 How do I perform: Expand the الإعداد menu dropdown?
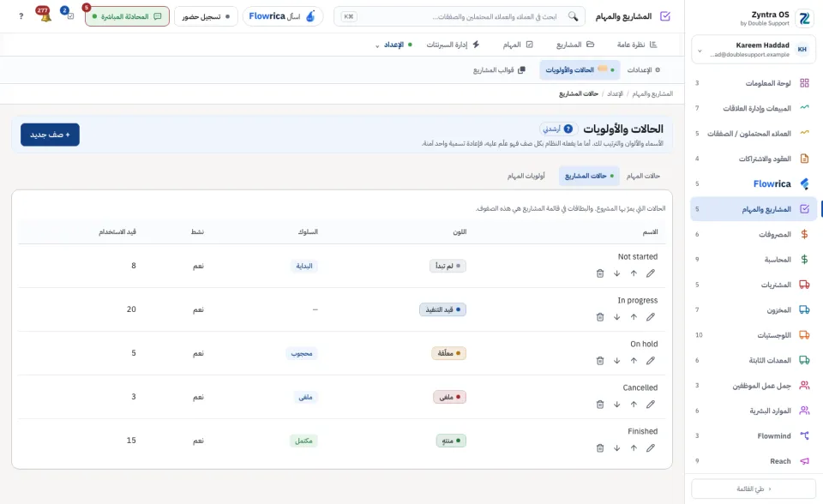393,45
